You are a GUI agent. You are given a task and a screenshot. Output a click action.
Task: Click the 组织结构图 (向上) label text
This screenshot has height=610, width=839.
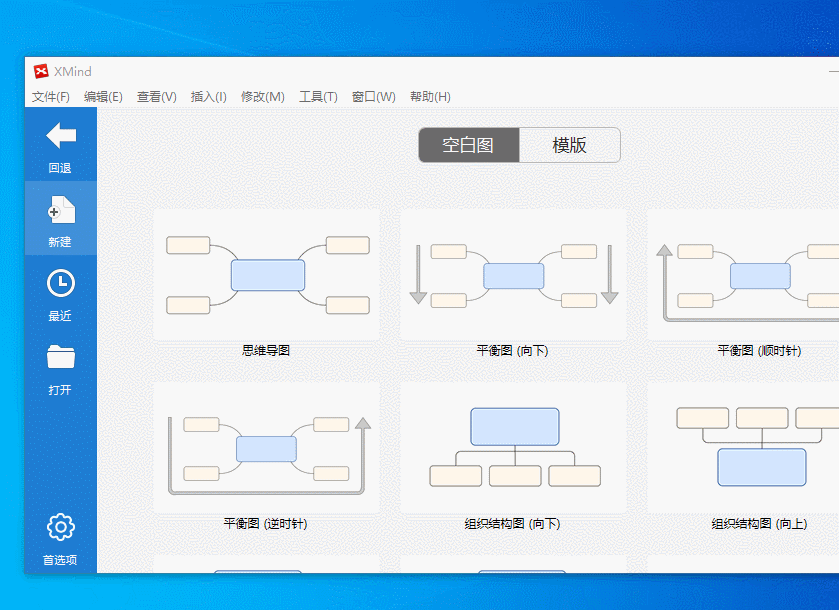tap(759, 523)
